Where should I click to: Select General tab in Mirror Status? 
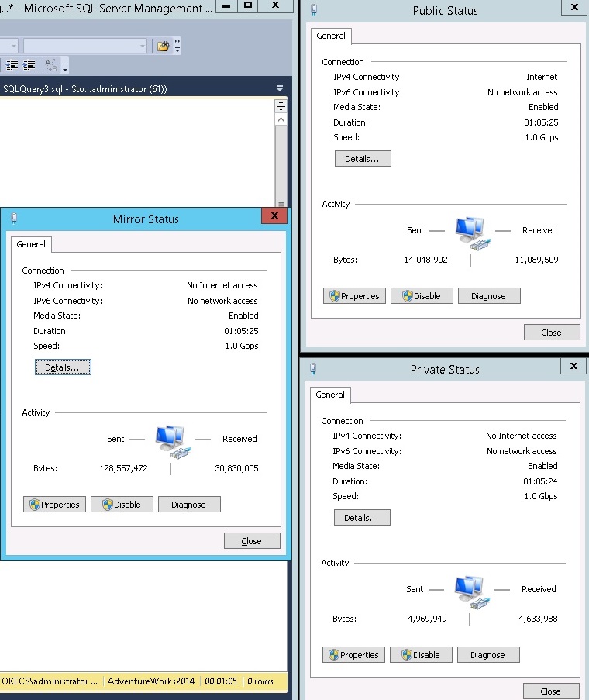(31, 244)
